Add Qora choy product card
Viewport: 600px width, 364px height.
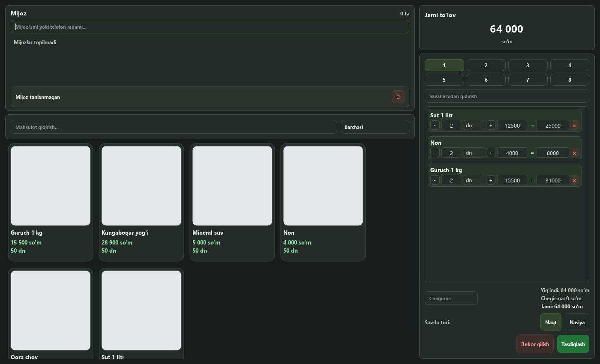(51, 313)
